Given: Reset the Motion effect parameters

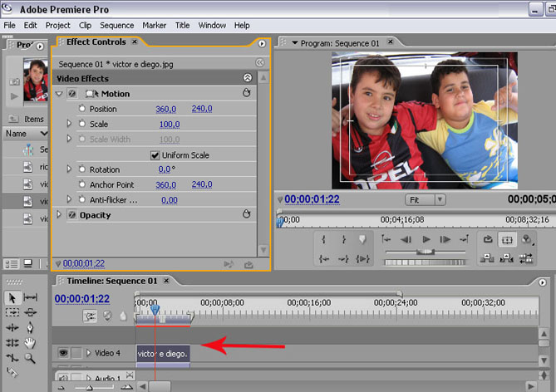Looking at the screenshot, I should point(246,94).
